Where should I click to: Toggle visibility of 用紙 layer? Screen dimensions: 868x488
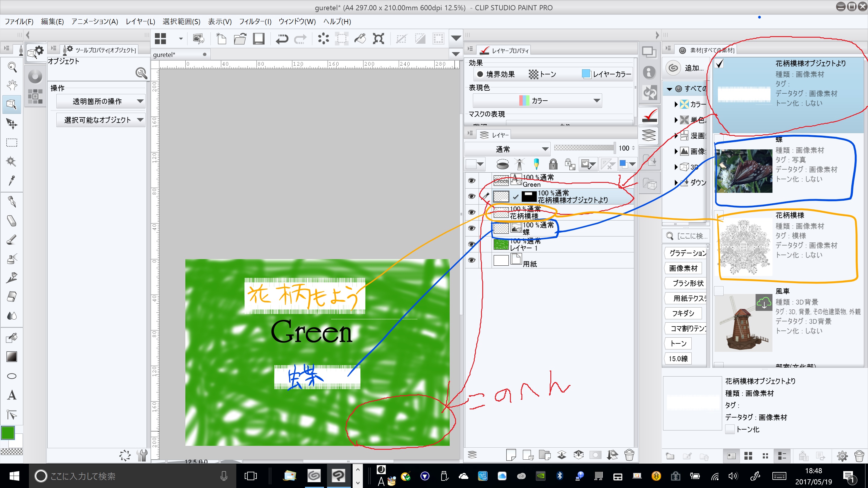pyautogui.click(x=472, y=260)
